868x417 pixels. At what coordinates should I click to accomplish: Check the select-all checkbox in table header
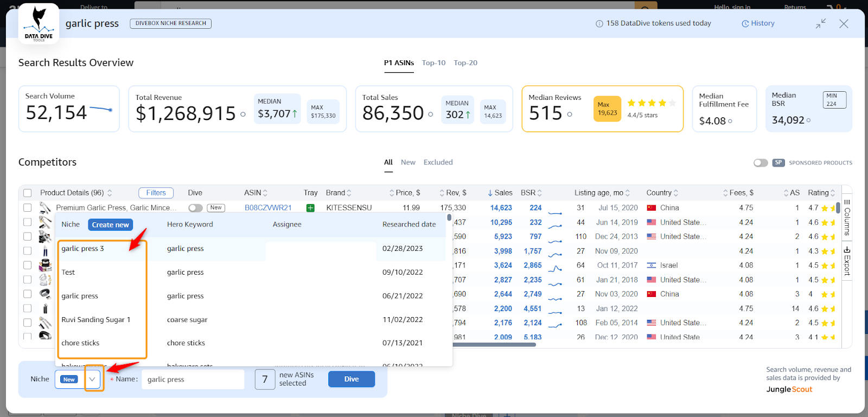click(x=28, y=193)
